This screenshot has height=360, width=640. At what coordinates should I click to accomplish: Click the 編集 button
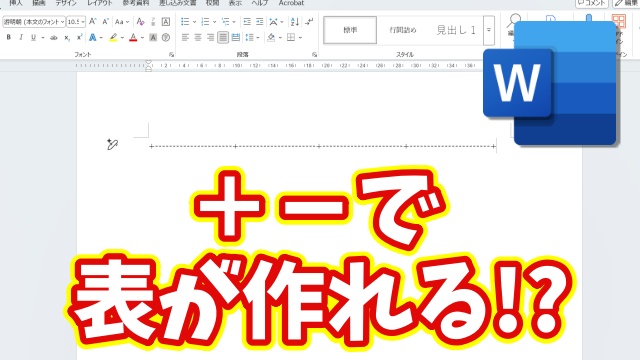coord(627,3)
